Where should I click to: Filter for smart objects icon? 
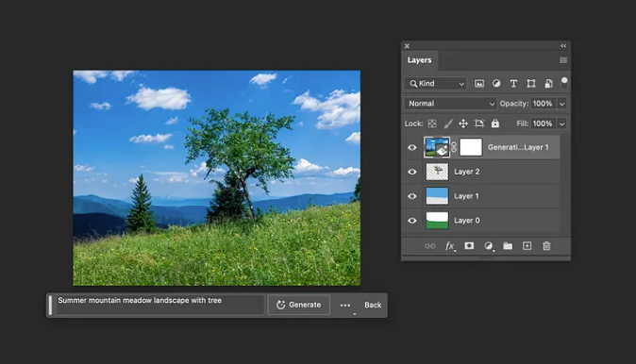[548, 84]
